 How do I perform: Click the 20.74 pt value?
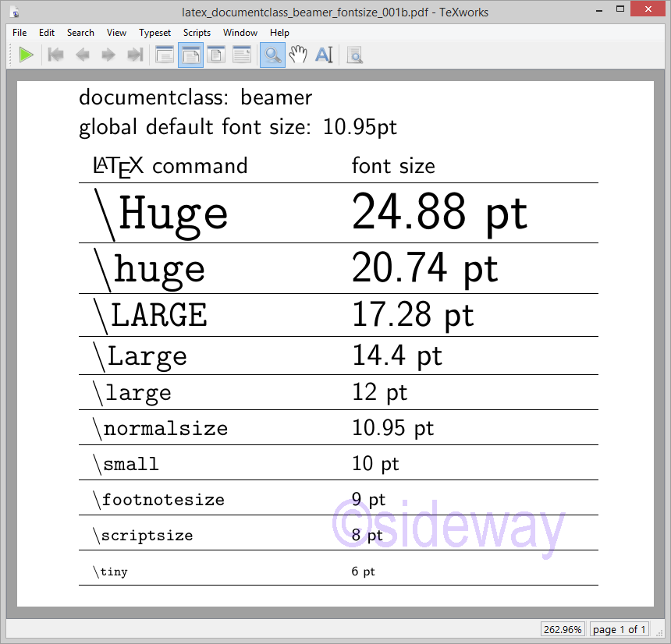tap(425, 268)
